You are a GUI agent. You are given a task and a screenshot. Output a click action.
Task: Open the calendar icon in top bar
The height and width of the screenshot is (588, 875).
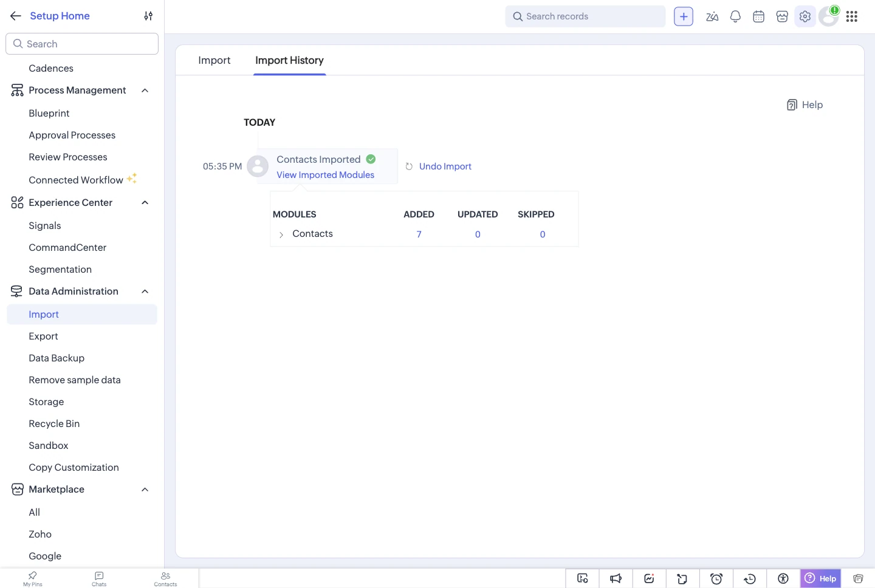click(758, 16)
